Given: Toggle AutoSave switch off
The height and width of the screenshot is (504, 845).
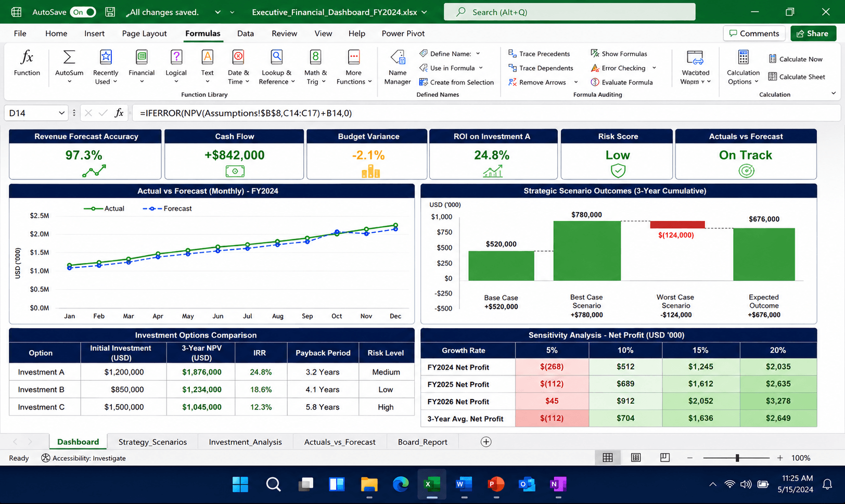Looking at the screenshot, I should coord(83,12).
